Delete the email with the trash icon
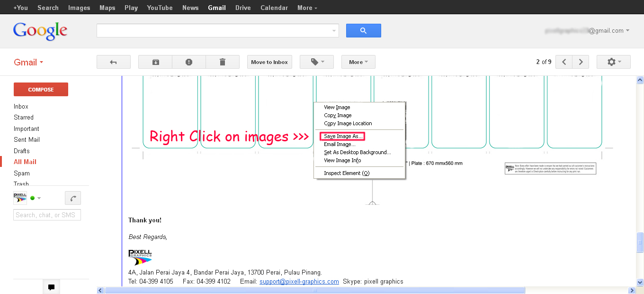Screen dimensions: 644x294 pos(223,62)
